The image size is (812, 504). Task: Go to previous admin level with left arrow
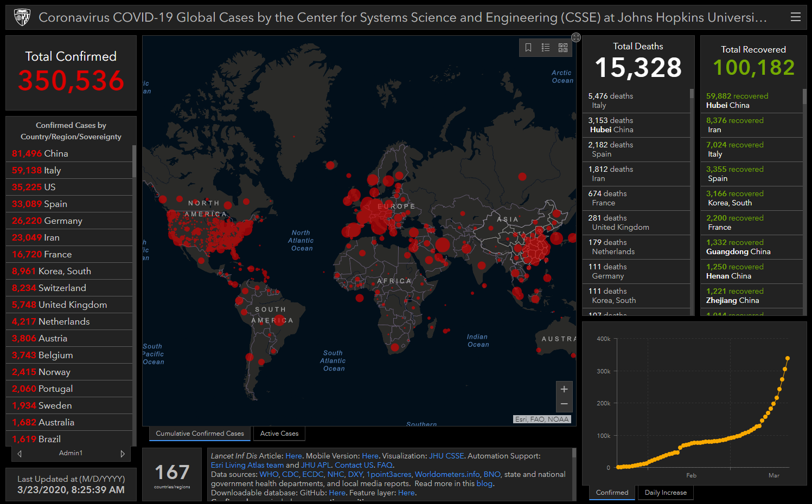20,454
